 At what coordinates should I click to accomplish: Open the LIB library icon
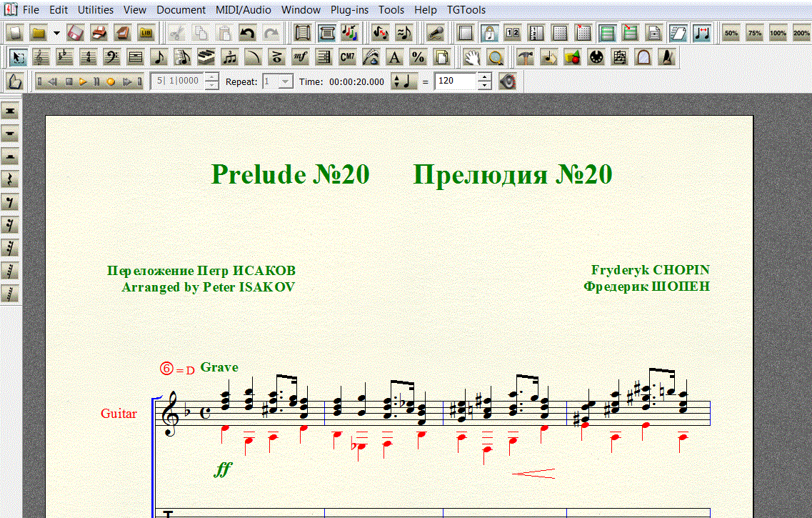pyautogui.click(x=146, y=33)
